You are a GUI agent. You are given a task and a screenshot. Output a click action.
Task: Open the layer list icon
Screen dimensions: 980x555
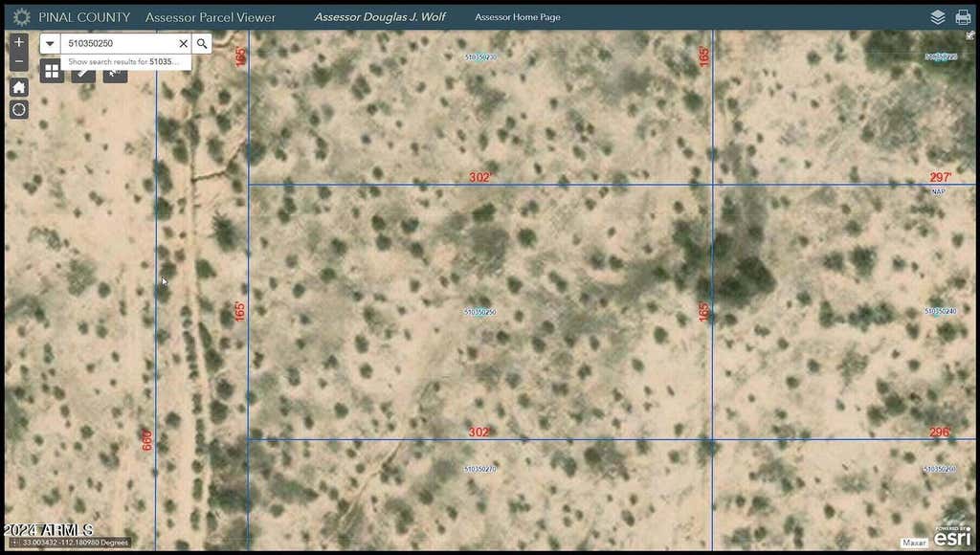(938, 17)
